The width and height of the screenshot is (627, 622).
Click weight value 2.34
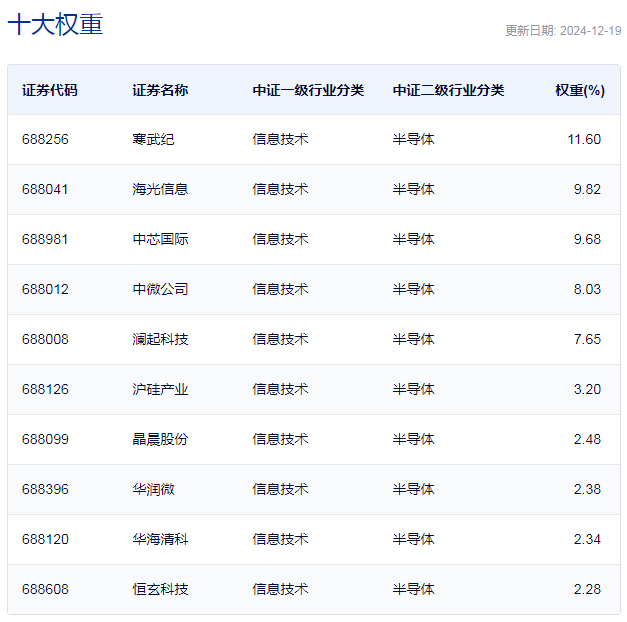tap(587, 539)
